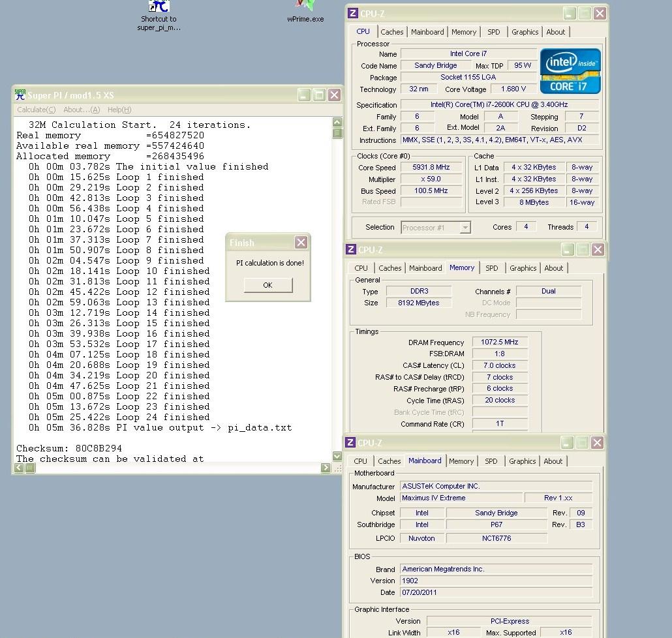The height and width of the screenshot is (638, 672).
Task: Switch to Caches tab in top CPU-Z window
Action: 391,32
